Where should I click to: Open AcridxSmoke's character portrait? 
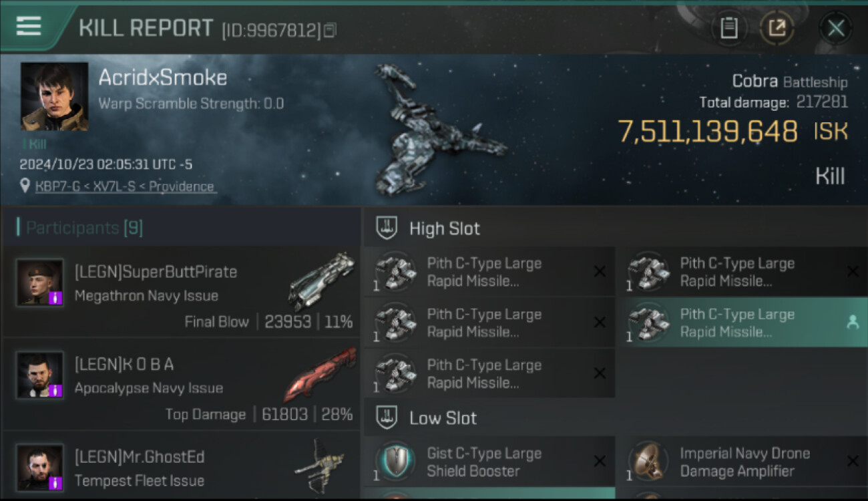(54, 96)
